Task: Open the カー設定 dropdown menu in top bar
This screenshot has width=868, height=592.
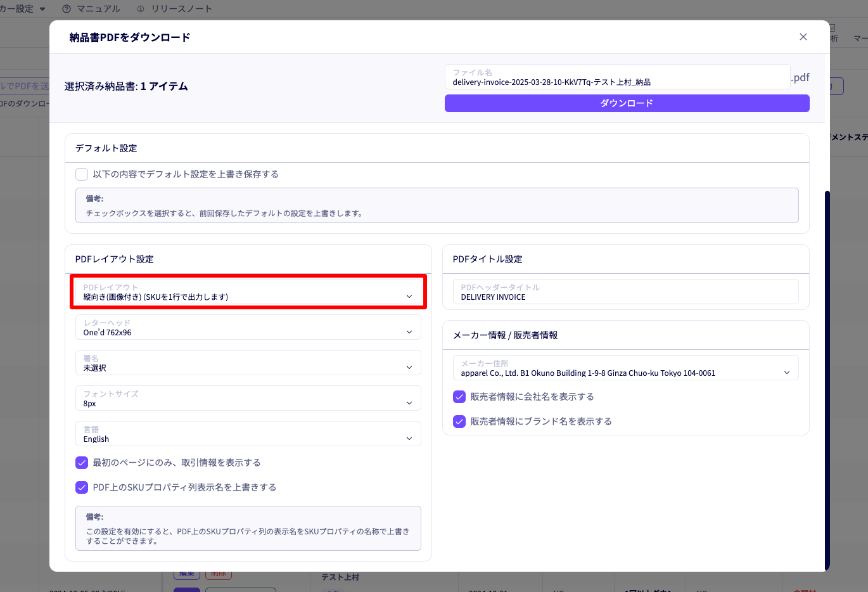Action: [23, 9]
